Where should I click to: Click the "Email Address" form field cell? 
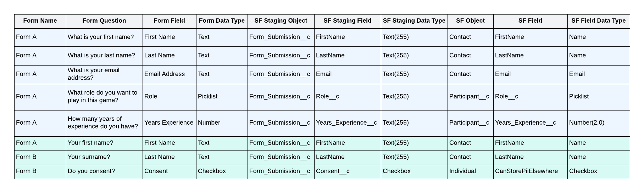165,74
